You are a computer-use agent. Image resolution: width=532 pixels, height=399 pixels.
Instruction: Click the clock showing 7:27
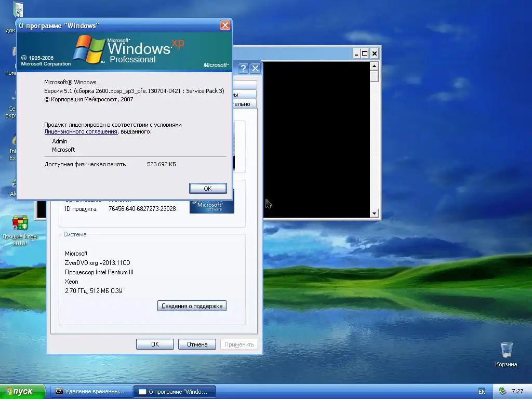pos(517,392)
